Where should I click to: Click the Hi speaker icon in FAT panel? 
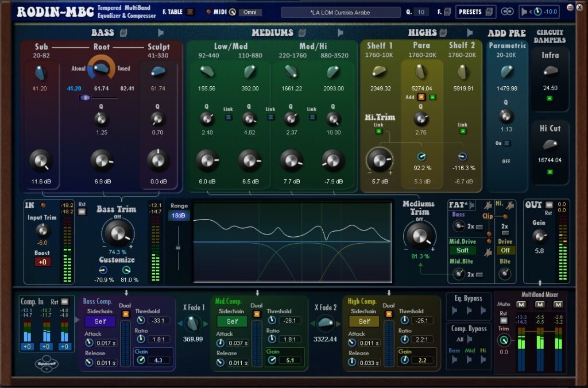[509, 205]
